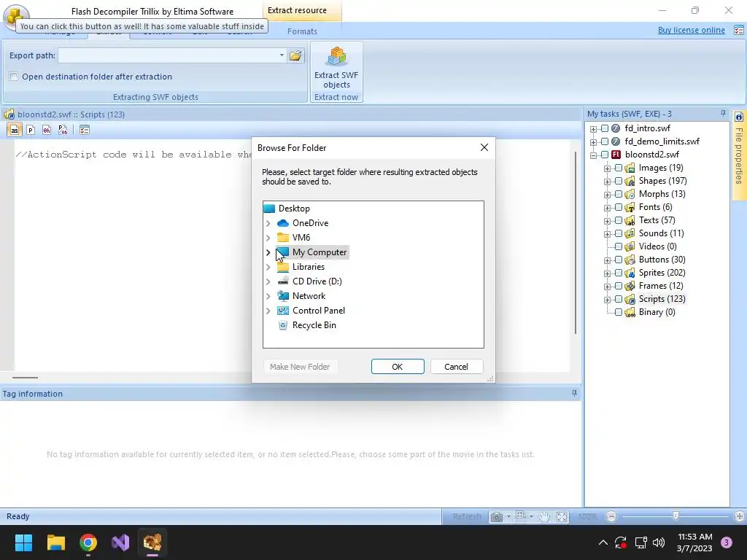Screen dimensions: 747x560
Task: Select the combined P-code and hex view icon
Action: [63, 130]
